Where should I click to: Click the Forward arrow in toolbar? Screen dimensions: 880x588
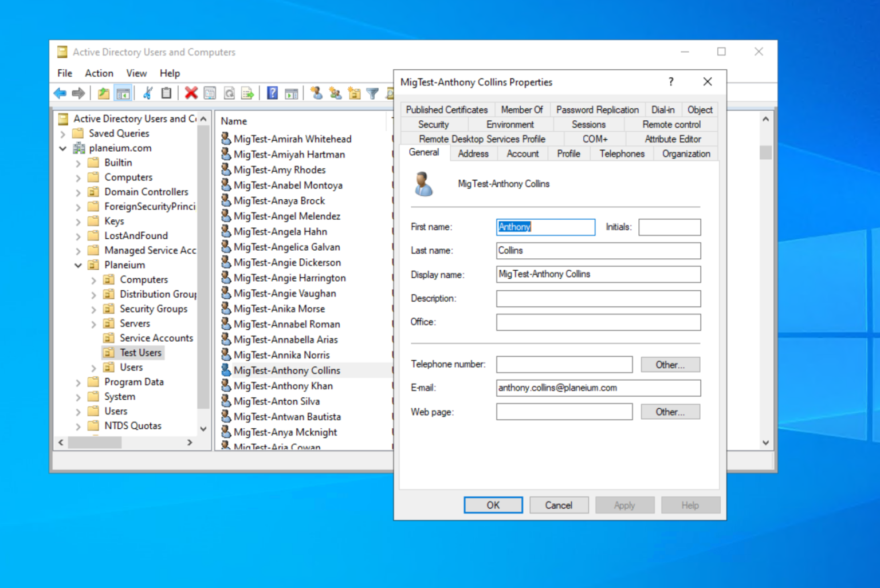(78, 93)
